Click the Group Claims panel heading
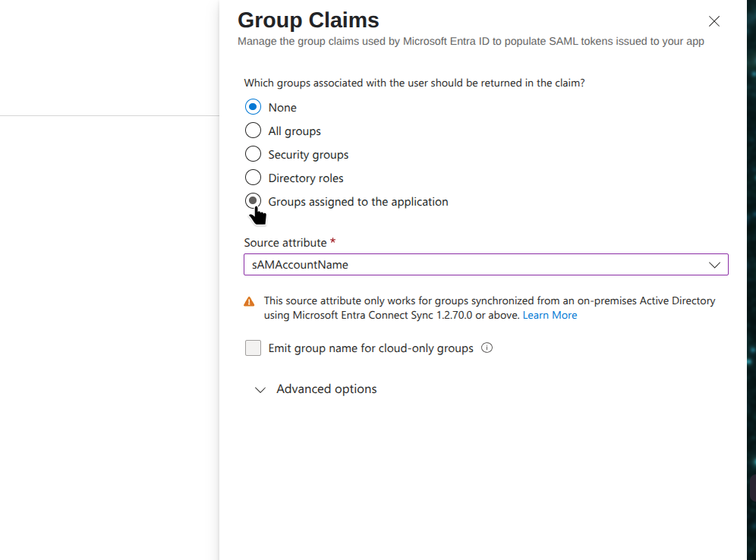 [x=308, y=20]
